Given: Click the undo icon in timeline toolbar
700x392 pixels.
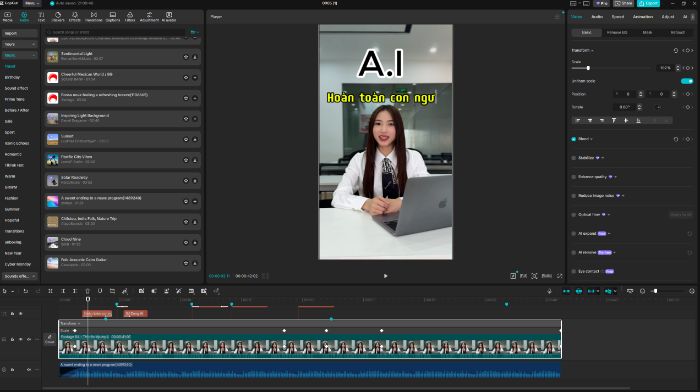Looking at the screenshot, I should [25, 291].
